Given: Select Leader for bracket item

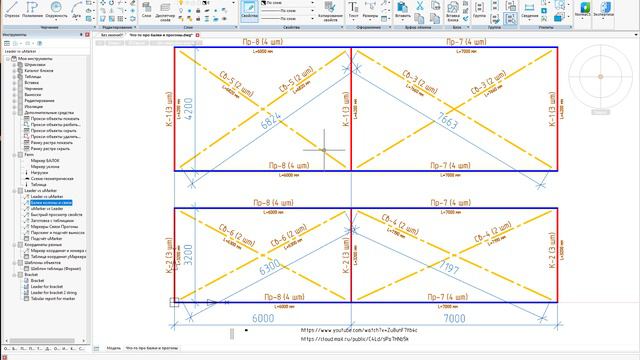Looking at the screenshot, I should point(47,287).
